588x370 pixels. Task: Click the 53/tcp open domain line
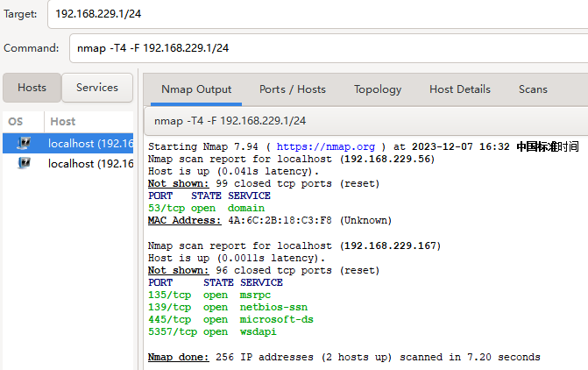pyautogui.click(x=206, y=208)
